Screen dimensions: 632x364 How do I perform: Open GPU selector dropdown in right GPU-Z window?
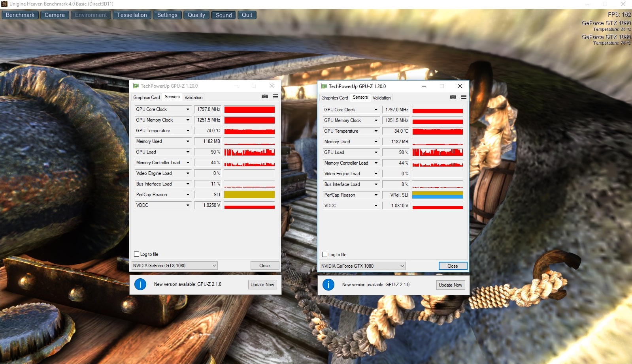pos(363,266)
